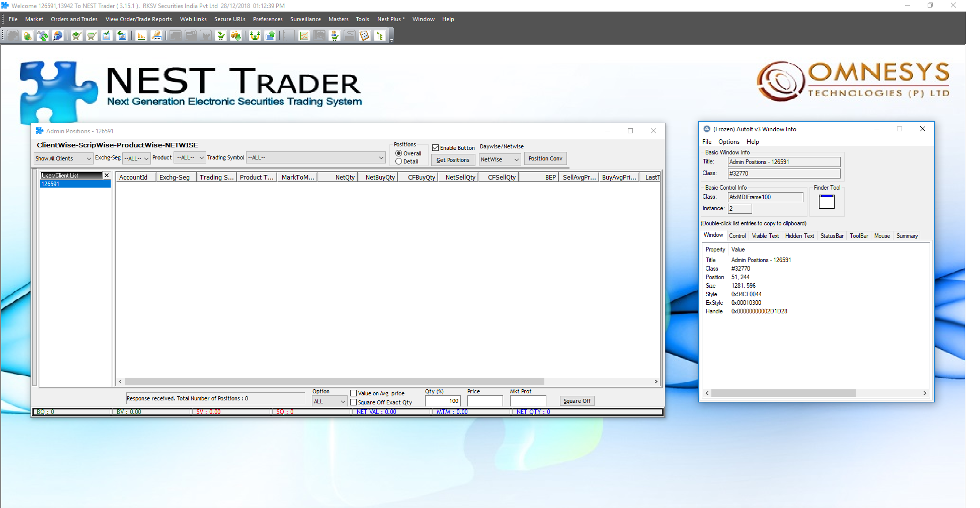The height and width of the screenshot is (508, 980).
Task: Click the Instance field in Basic Control Info
Action: pos(740,208)
